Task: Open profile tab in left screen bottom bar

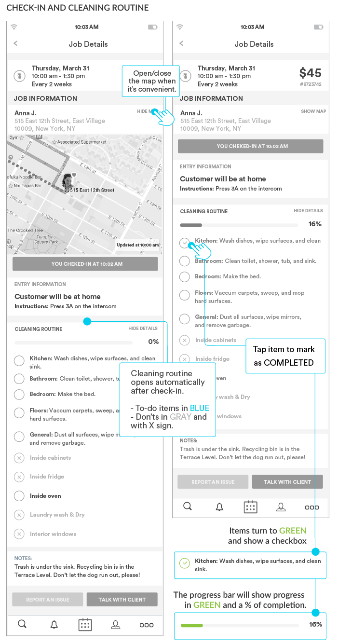Action: pos(116,625)
